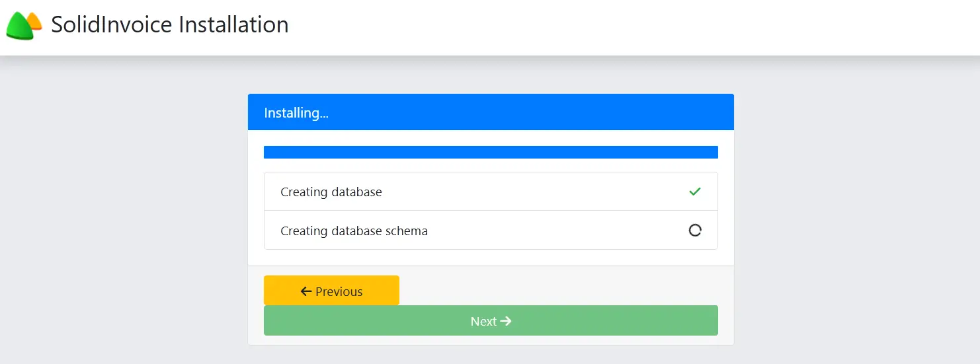Click the right arrow icon on Next
980x364 pixels.
pyautogui.click(x=506, y=321)
